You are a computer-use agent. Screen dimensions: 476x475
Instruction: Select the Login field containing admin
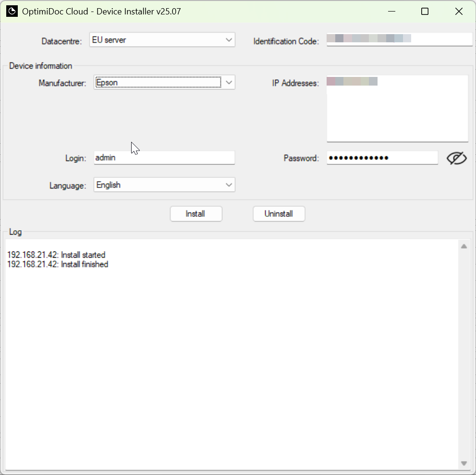point(164,158)
